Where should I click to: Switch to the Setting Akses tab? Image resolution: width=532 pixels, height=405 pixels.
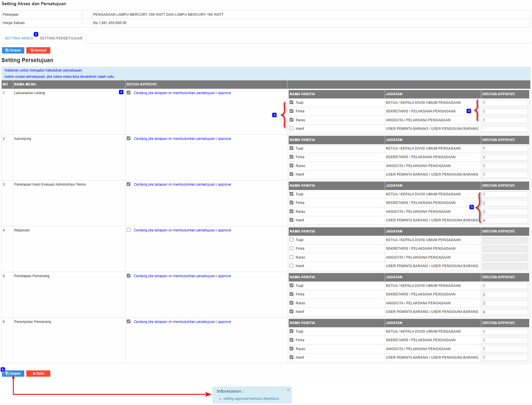coord(19,38)
